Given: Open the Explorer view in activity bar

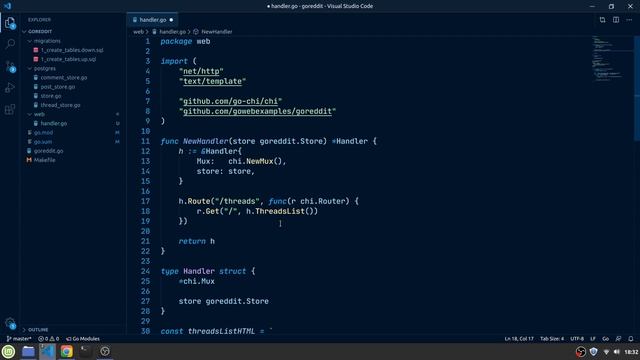Looking at the screenshot, I should pos(10,23).
